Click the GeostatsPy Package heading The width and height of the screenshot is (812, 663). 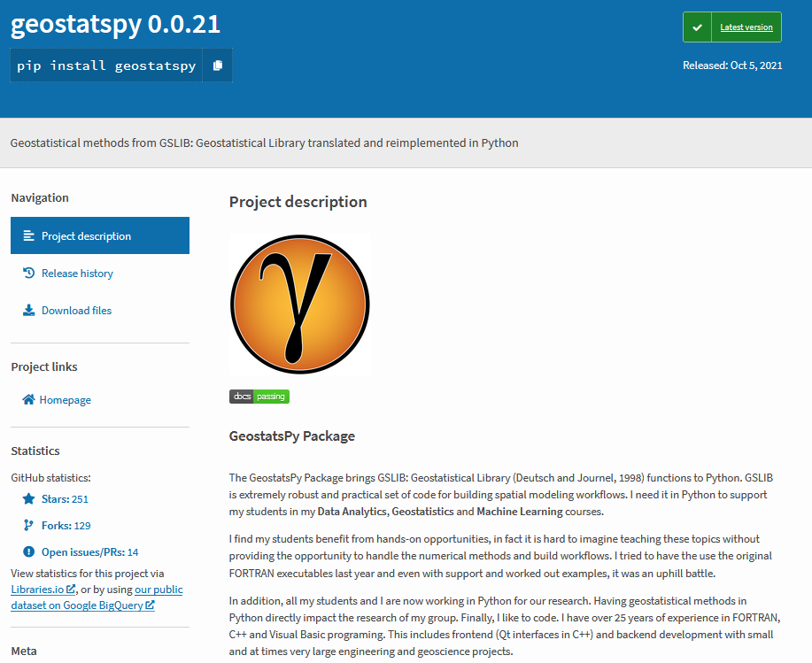click(x=292, y=436)
